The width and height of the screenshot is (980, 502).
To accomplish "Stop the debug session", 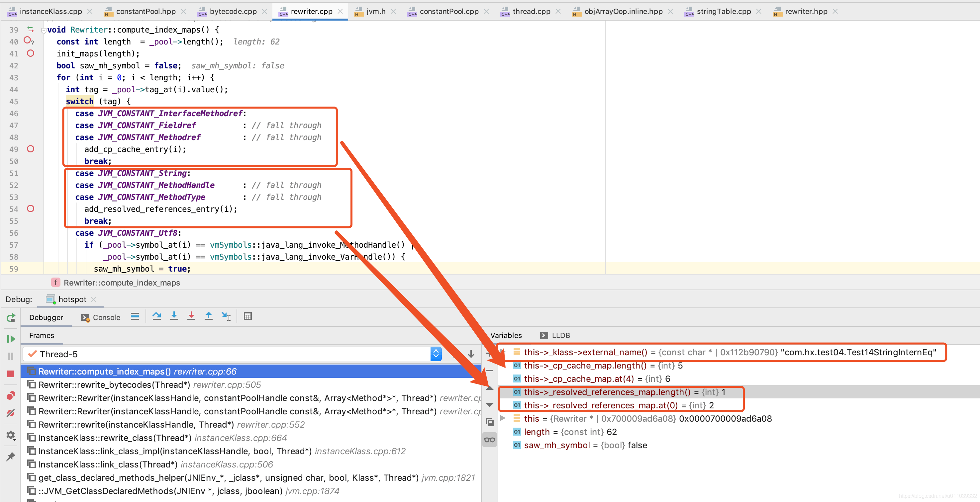I will (x=11, y=374).
